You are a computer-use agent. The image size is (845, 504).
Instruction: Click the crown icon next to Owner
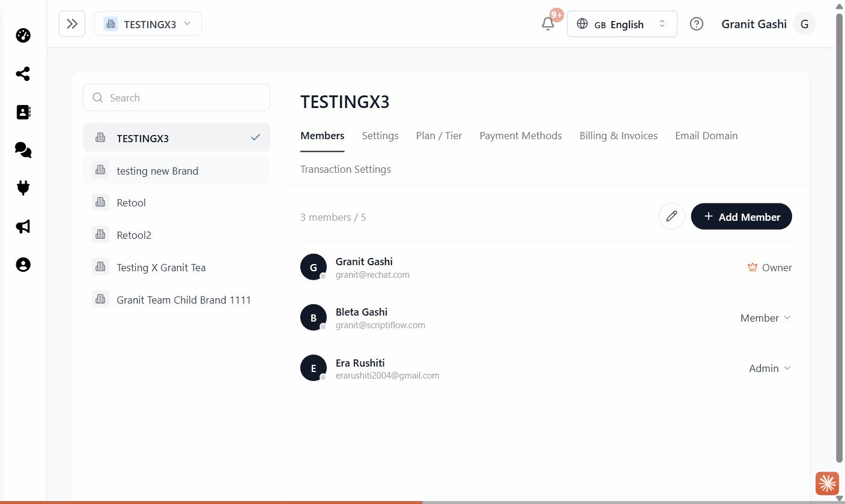753,267
